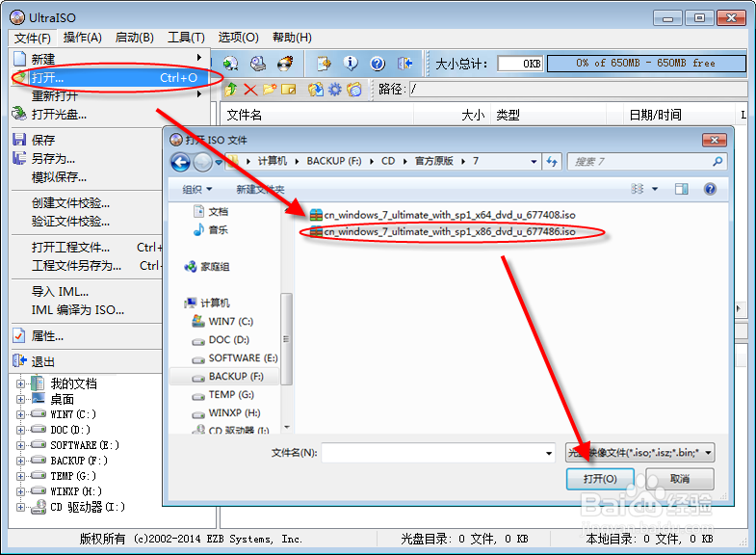756x555 pixels.
Task: Click the compress ISO toolbar icon
Action: point(231,64)
